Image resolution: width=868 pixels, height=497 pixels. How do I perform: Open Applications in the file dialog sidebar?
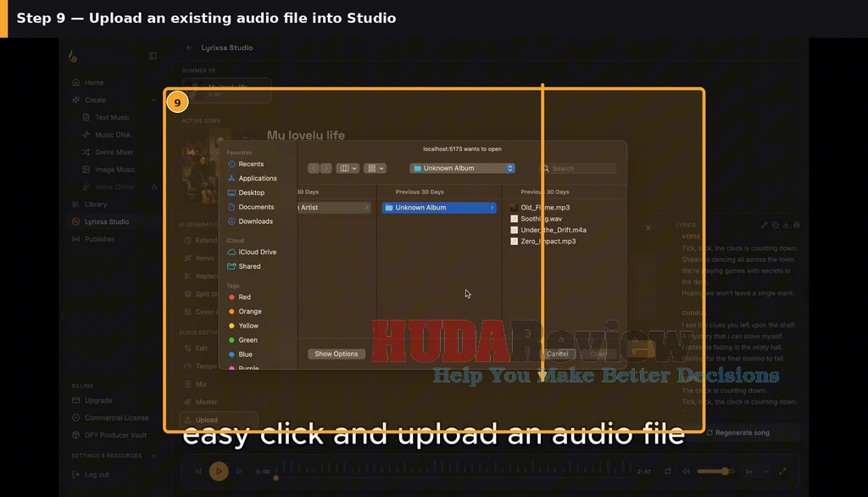tap(252, 178)
